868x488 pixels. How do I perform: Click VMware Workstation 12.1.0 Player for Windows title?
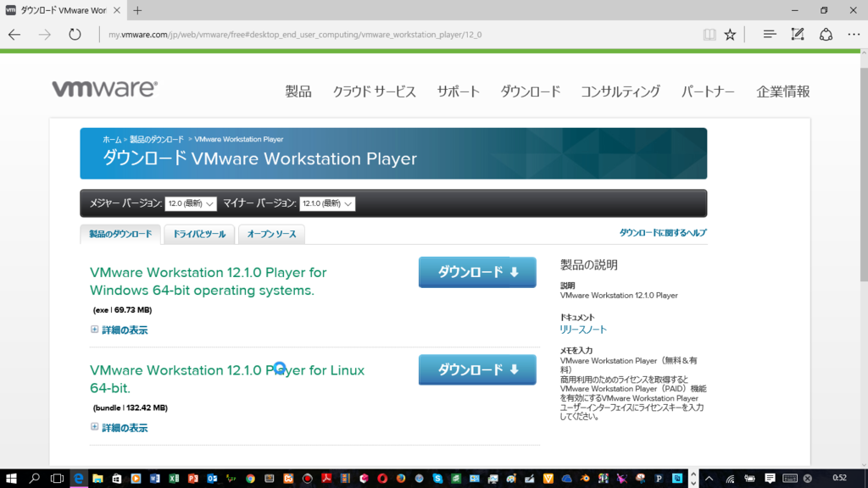pos(209,281)
